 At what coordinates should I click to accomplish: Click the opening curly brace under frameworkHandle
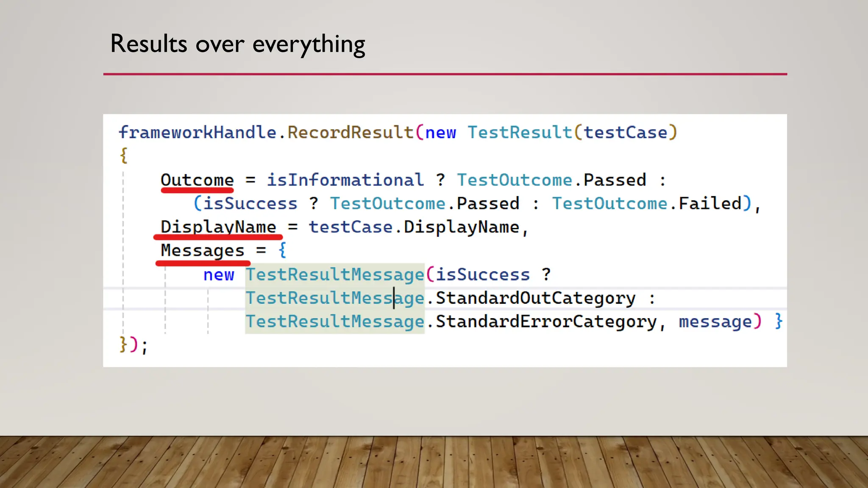(123, 155)
